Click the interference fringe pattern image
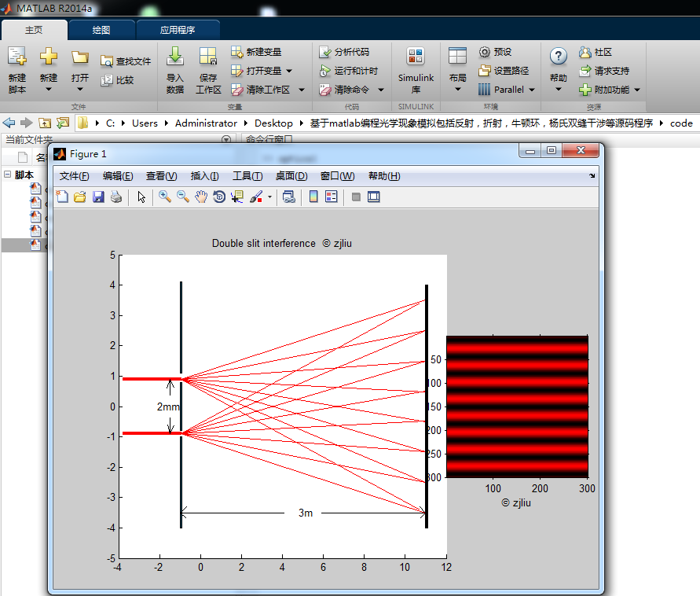Screen dimensions: 700x596 tap(517, 407)
